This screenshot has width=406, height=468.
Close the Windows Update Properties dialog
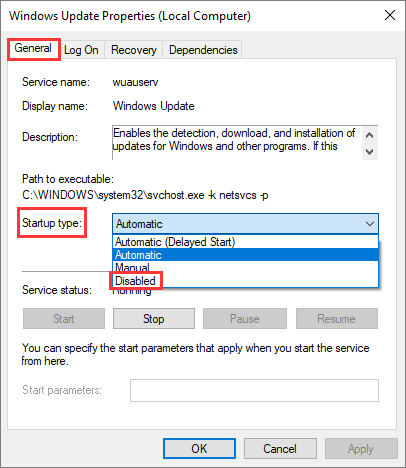point(390,15)
